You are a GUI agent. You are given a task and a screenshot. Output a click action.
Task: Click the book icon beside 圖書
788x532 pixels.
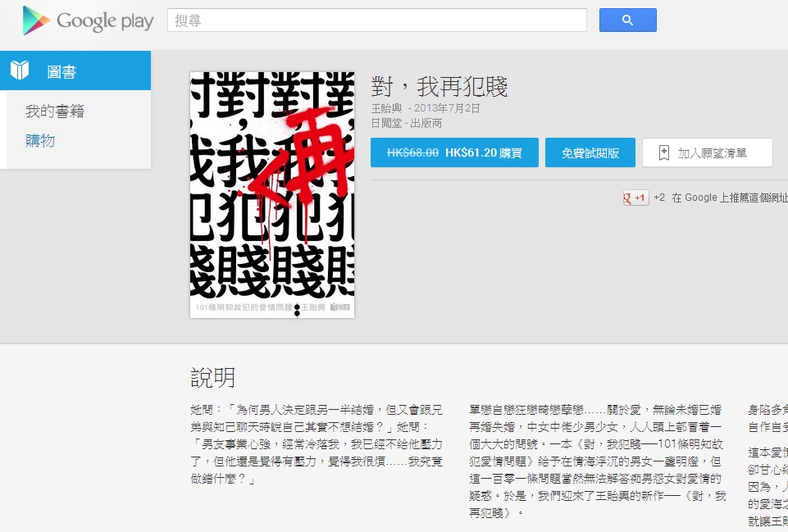click(x=20, y=70)
